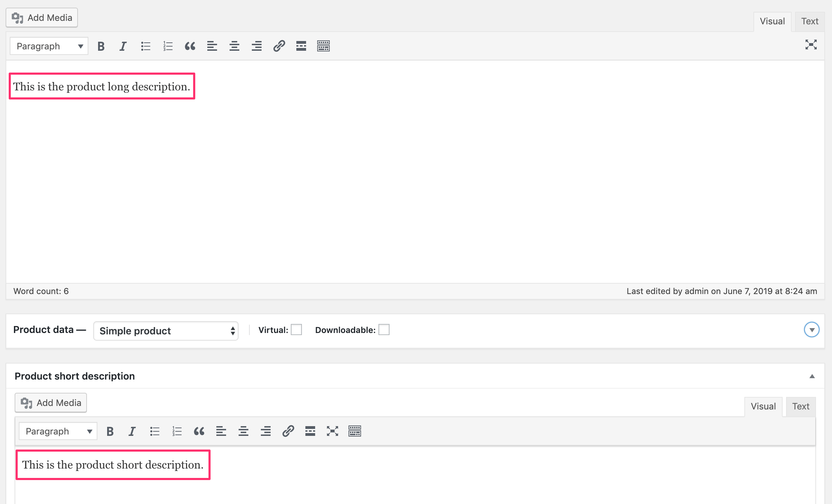Enable the Virtual product checkbox

click(x=296, y=330)
